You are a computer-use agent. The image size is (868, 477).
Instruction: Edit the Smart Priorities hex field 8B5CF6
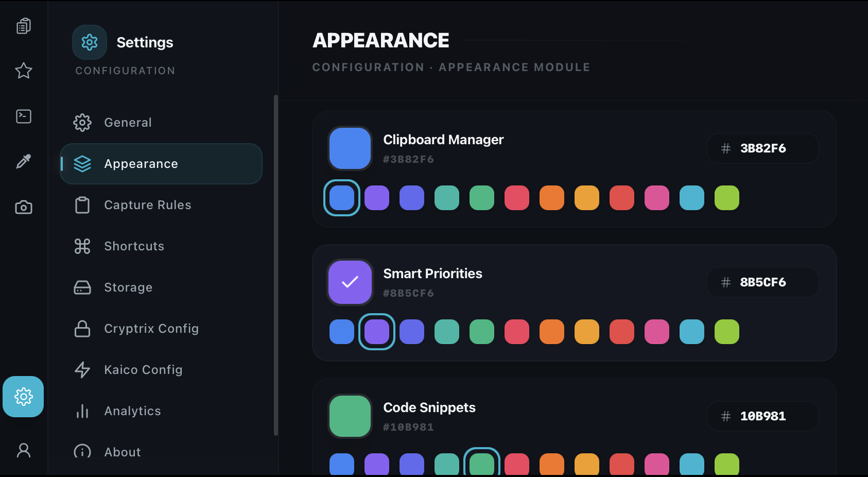coord(763,282)
